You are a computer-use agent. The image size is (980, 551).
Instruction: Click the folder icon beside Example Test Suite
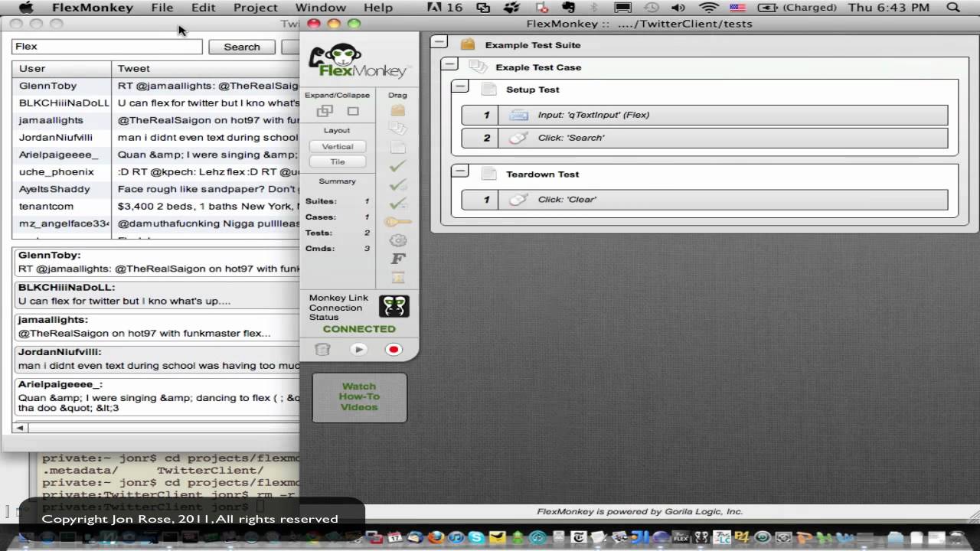click(x=468, y=44)
